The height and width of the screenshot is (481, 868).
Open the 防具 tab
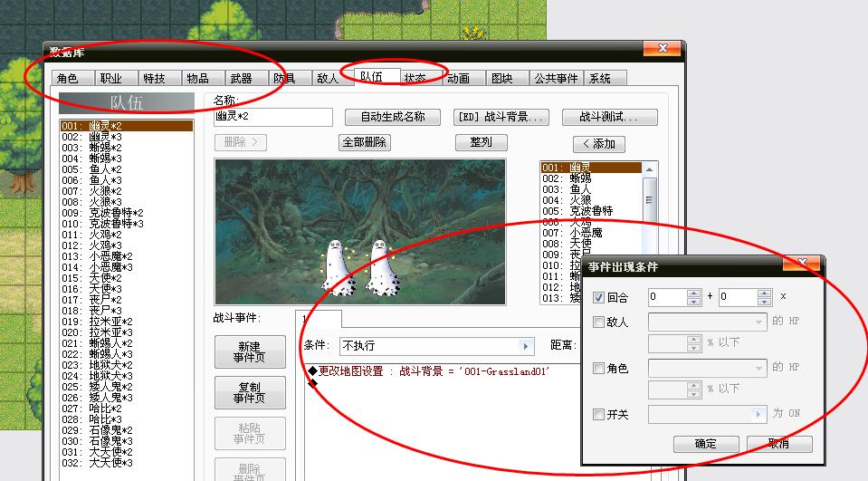(290, 78)
